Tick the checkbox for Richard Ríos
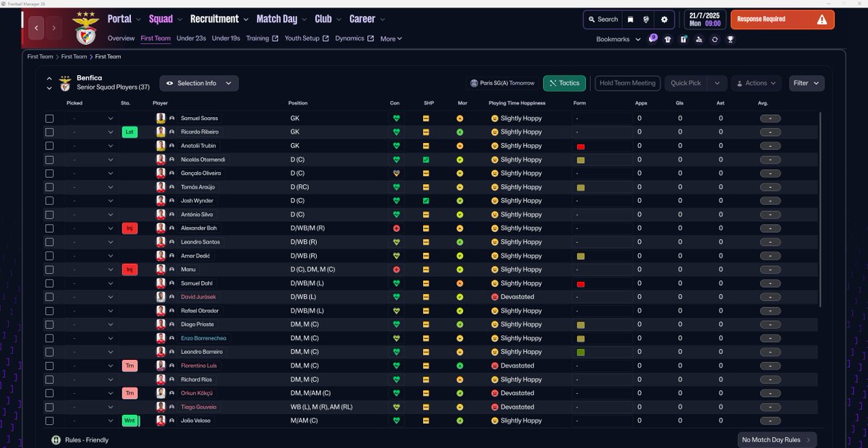This screenshot has height=448, width=868. 49,379
